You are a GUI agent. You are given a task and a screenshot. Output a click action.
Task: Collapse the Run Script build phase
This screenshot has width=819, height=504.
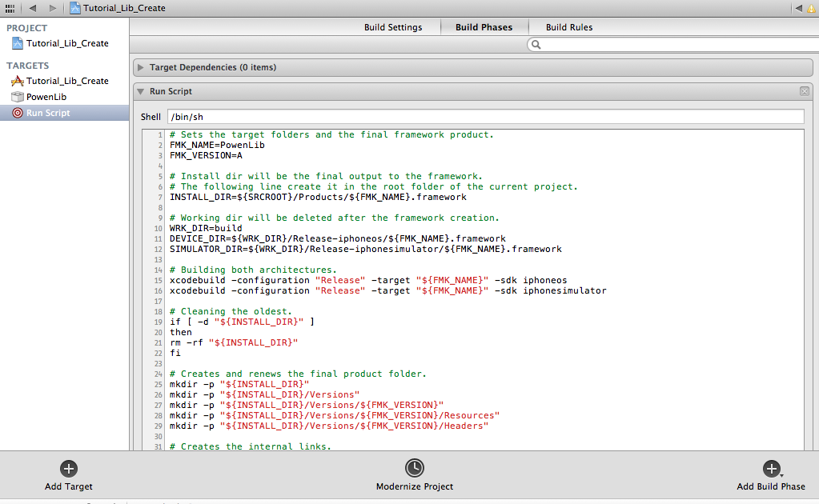click(141, 91)
